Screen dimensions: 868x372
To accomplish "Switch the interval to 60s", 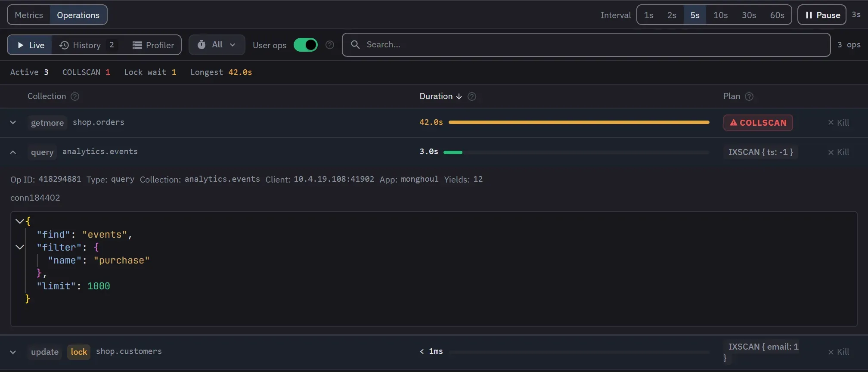I will pos(777,15).
